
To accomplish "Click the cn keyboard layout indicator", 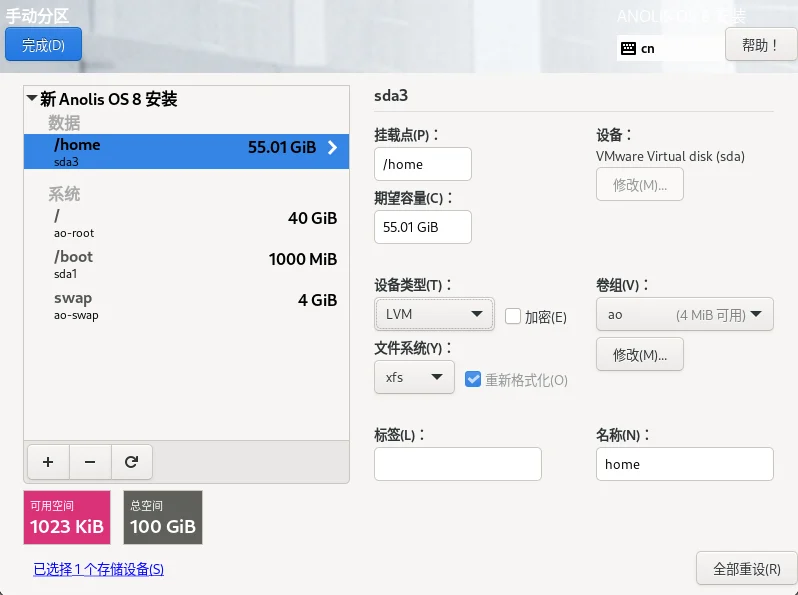I will [647, 48].
